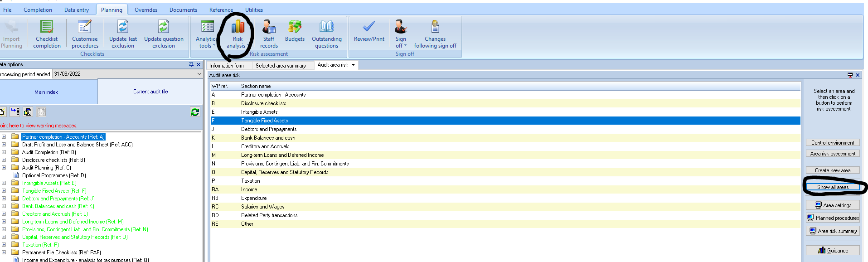Click Update question exclusion icon
The height and width of the screenshot is (262, 868).
coord(164,27)
